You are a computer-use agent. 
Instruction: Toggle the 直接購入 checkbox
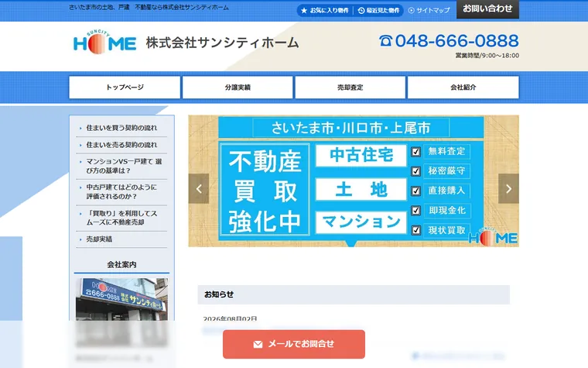coord(416,191)
